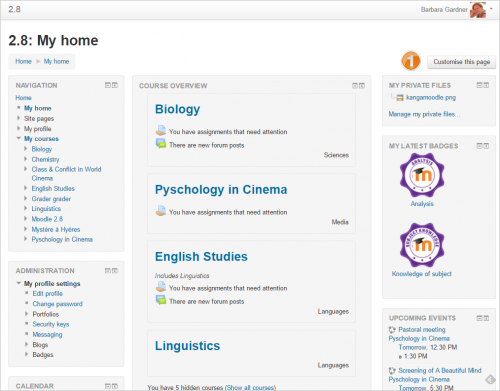The height and width of the screenshot is (391, 500).
Task: Expand the Linguistics course node
Action: click(x=26, y=208)
